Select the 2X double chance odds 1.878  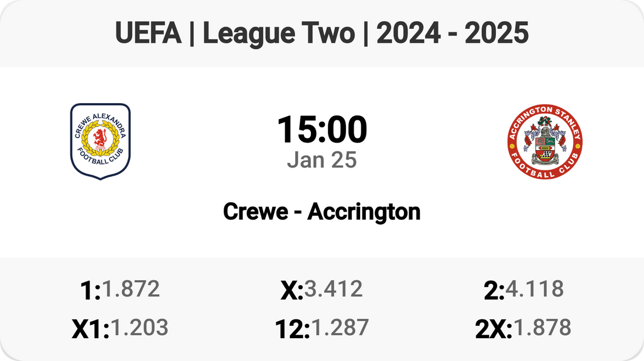coord(542,328)
